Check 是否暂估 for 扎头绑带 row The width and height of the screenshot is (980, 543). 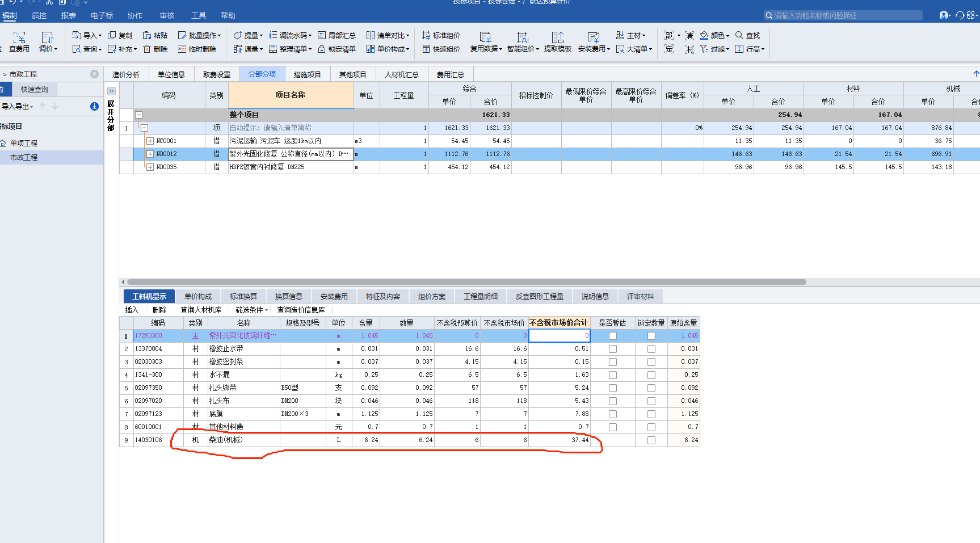(613, 388)
